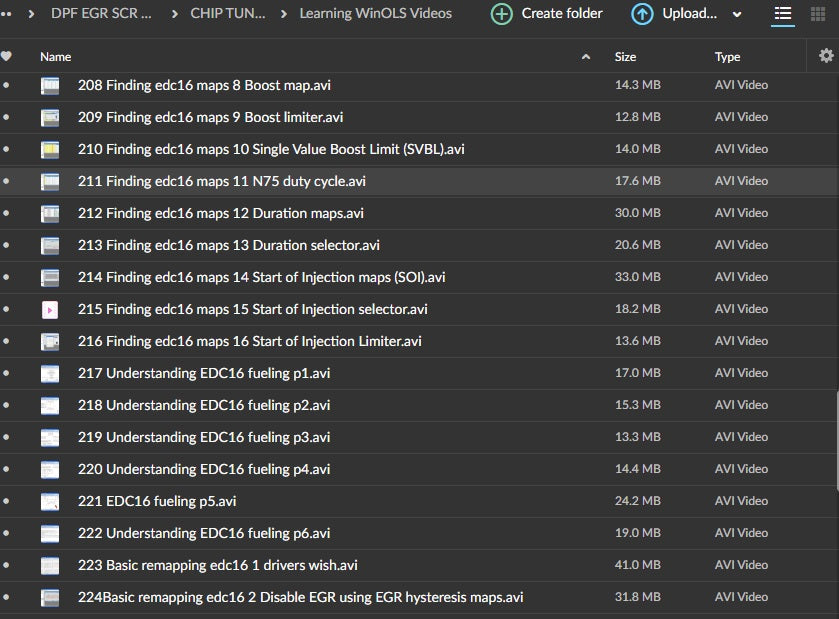Go to the DPF EGR SCR breadcrumb folder
Viewport: 839px width, 619px height.
pos(101,14)
